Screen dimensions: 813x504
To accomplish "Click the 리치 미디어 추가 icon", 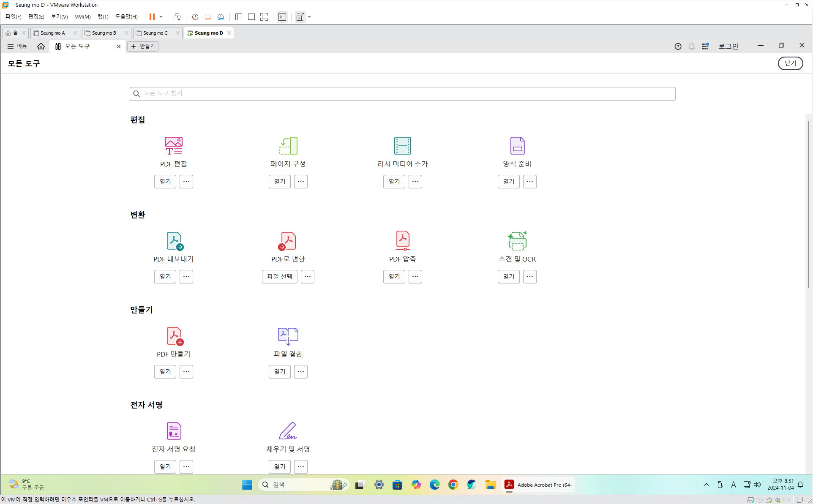I will [x=402, y=146].
